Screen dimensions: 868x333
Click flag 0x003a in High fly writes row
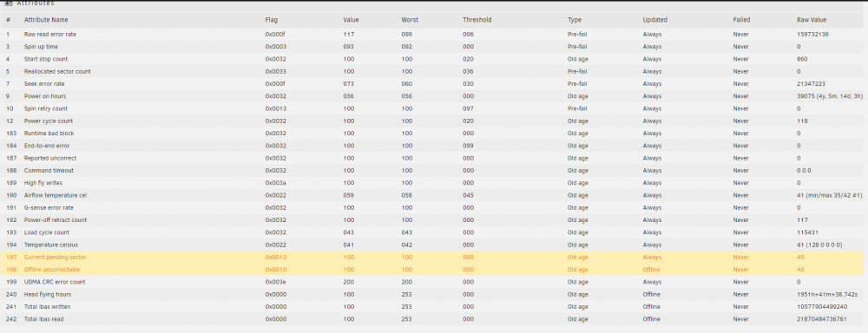pos(276,182)
